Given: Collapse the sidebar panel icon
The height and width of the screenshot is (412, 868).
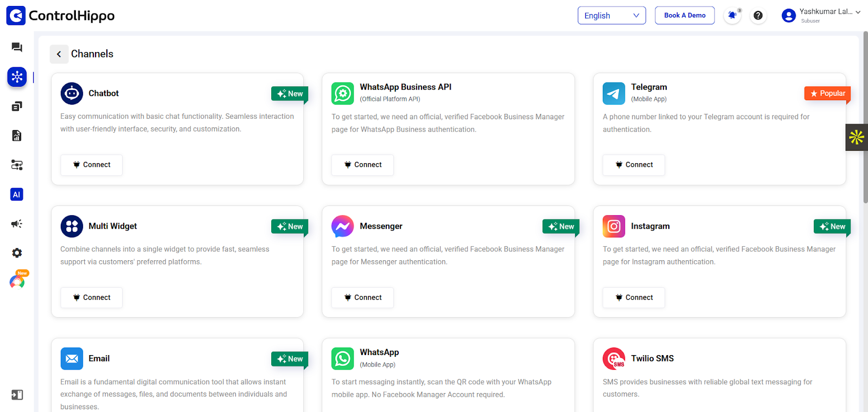Looking at the screenshot, I should [x=17, y=395].
